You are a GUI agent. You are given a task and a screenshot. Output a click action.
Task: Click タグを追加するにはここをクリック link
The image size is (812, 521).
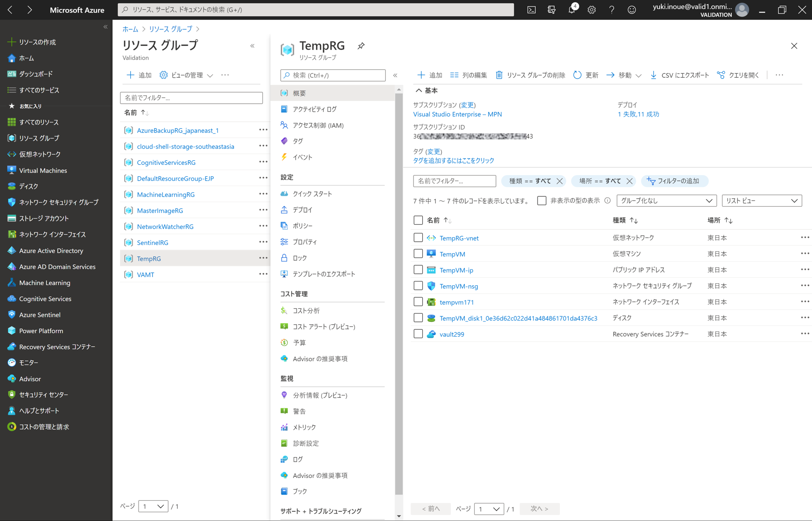(x=454, y=160)
